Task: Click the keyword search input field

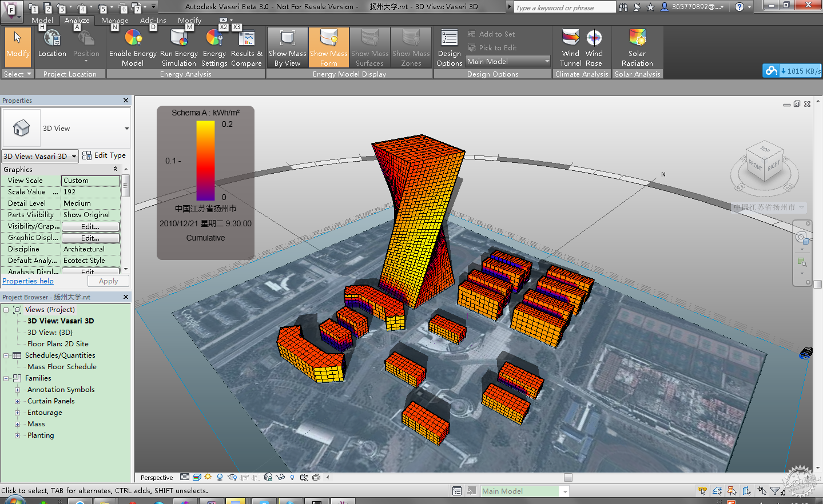Action: [565, 7]
